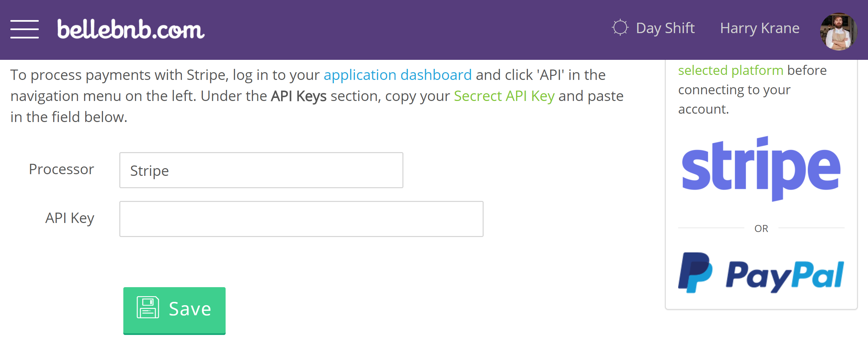Click the Processor field label

(x=61, y=169)
